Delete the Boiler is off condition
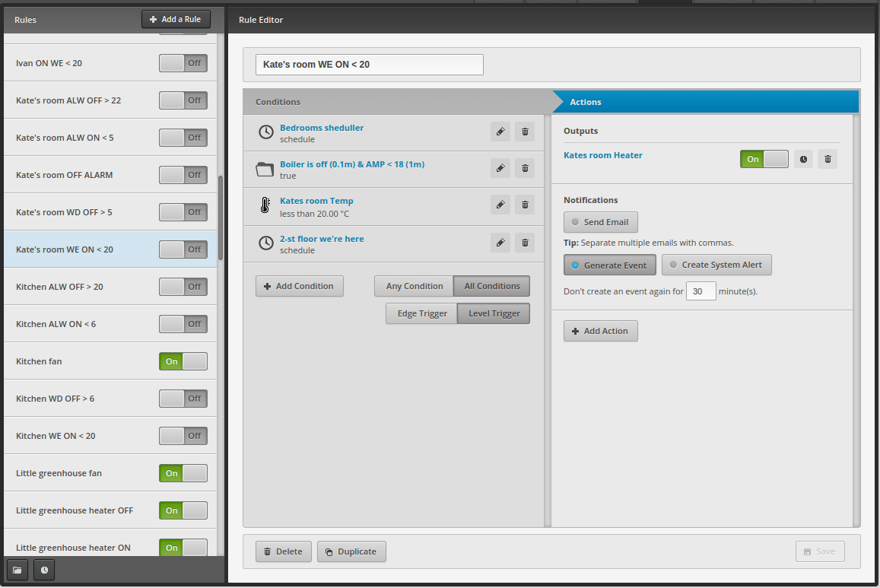Image resolution: width=880 pixels, height=588 pixels. pyautogui.click(x=525, y=168)
